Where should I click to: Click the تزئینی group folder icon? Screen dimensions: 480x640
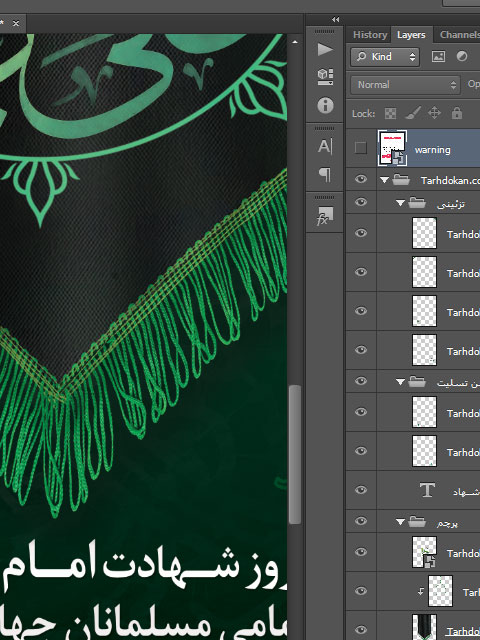click(x=417, y=202)
